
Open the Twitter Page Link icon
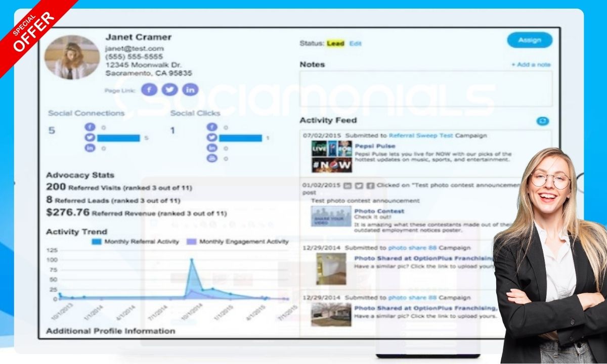[x=169, y=90]
